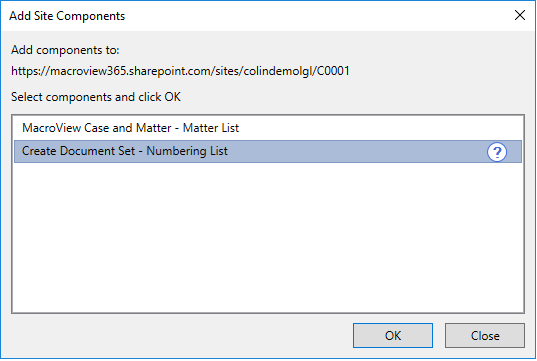Click empty area of the components list
537x361 pixels.
tap(268, 237)
